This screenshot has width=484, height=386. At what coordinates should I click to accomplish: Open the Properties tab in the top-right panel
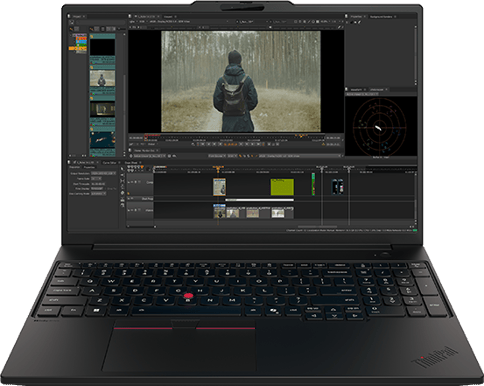point(356,16)
